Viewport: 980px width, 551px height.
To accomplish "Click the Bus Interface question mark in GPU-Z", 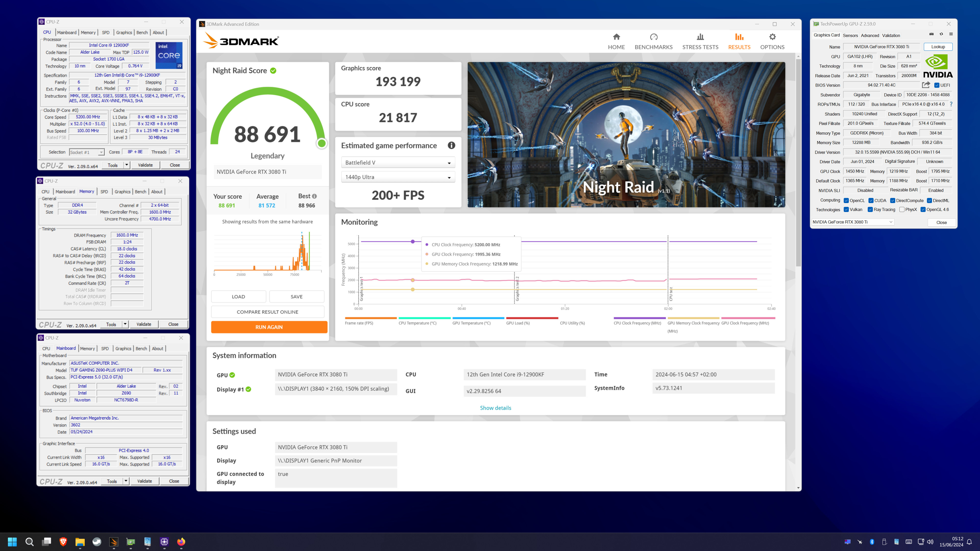I will pyautogui.click(x=951, y=104).
